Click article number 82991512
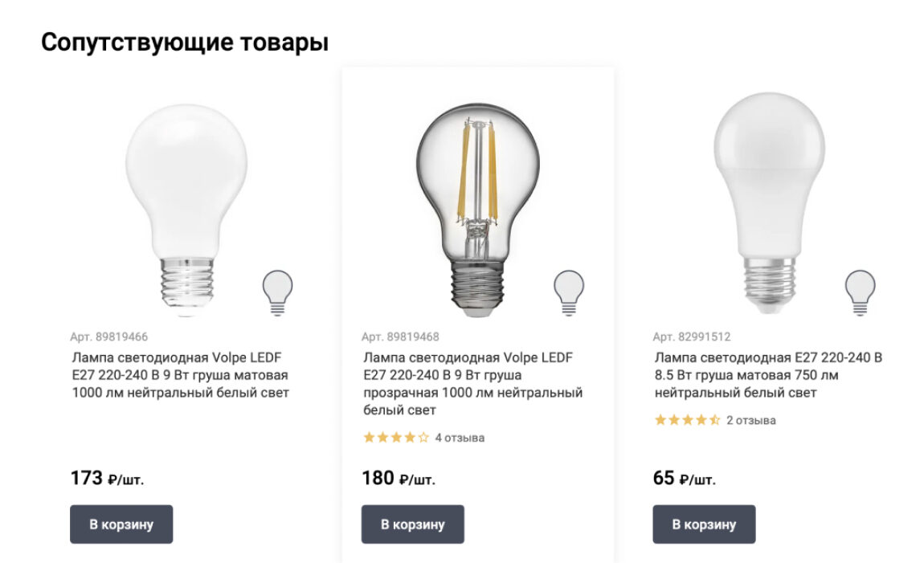The width and height of the screenshot is (924, 563). pos(692,337)
